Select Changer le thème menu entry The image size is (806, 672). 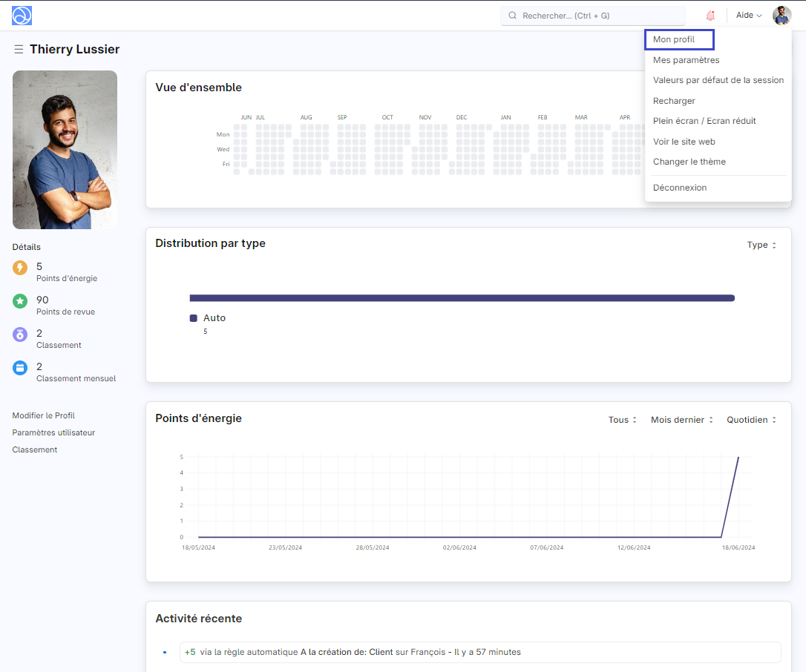(689, 162)
